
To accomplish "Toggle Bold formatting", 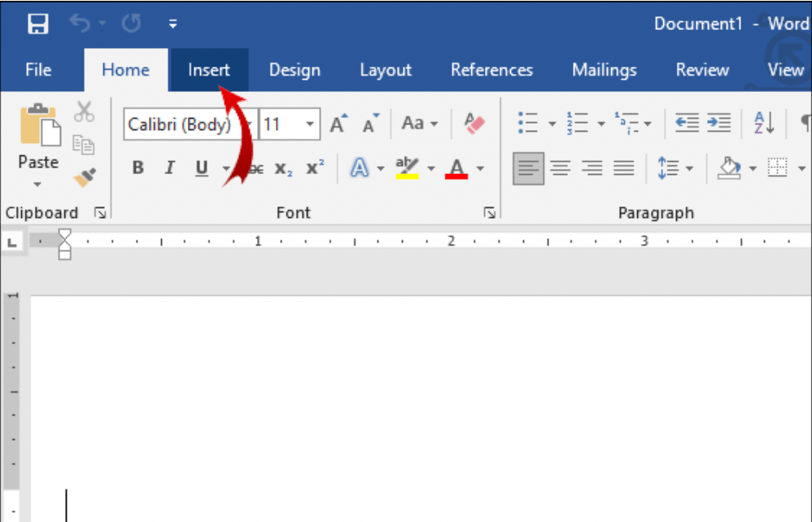I will pos(137,168).
